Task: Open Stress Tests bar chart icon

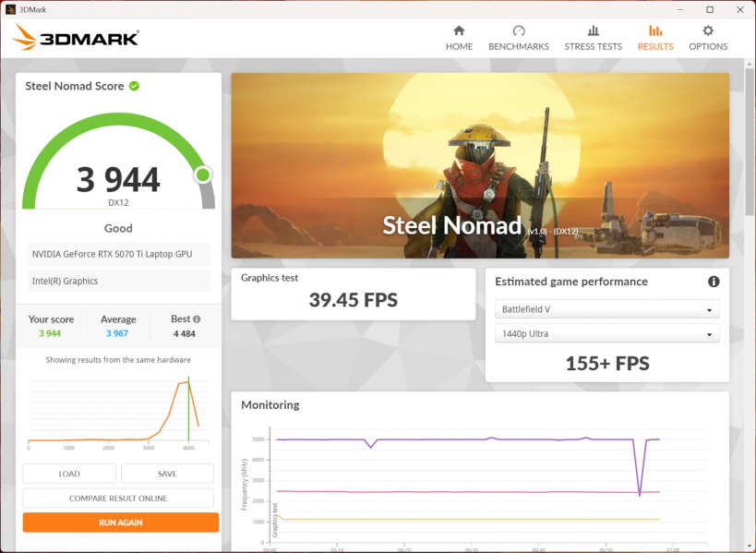Action: (593, 30)
